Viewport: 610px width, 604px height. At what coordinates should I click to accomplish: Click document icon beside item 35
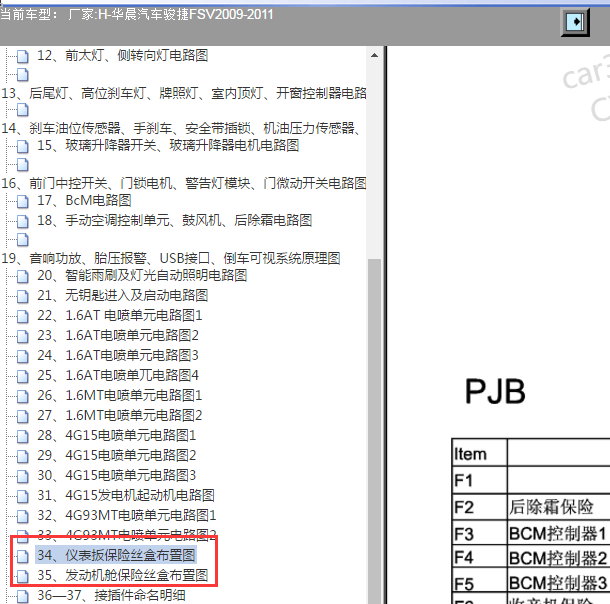(x=23, y=576)
